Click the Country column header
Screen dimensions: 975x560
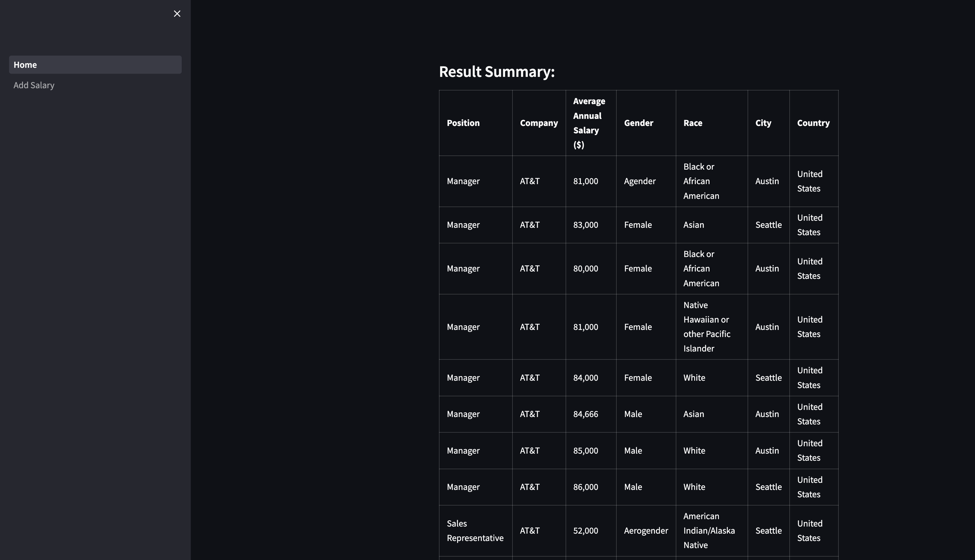[814, 123]
